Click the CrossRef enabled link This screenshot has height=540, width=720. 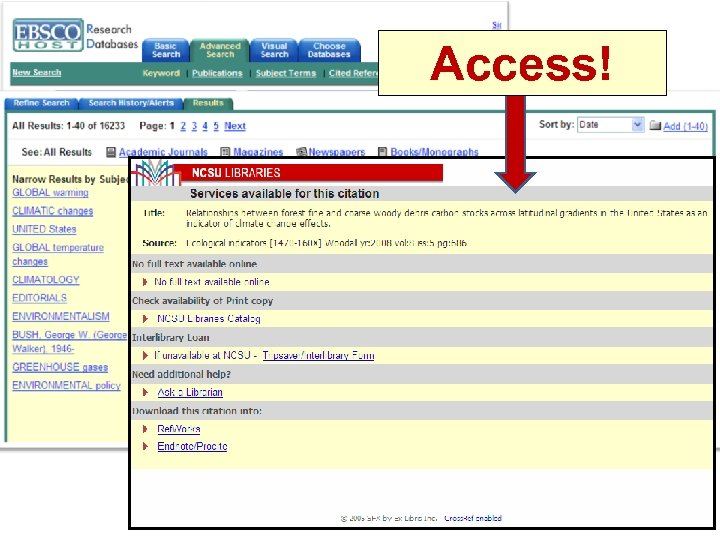coord(473,518)
